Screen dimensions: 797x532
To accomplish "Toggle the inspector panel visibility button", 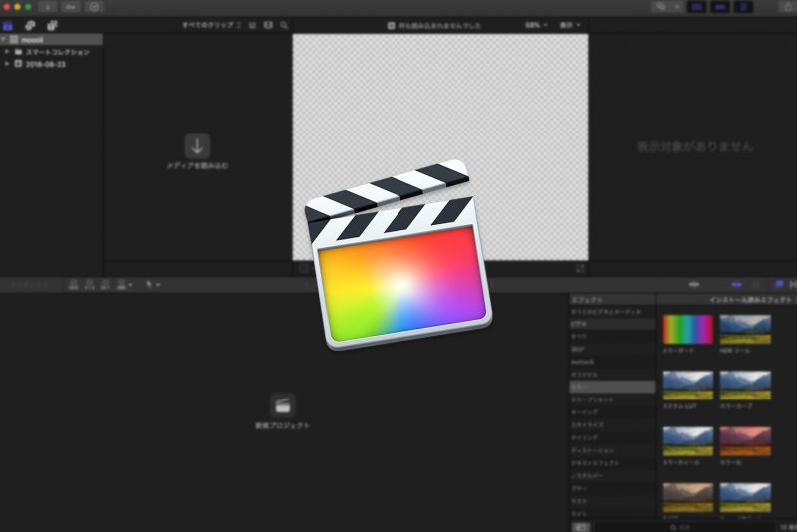I will click(x=743, y=7).
